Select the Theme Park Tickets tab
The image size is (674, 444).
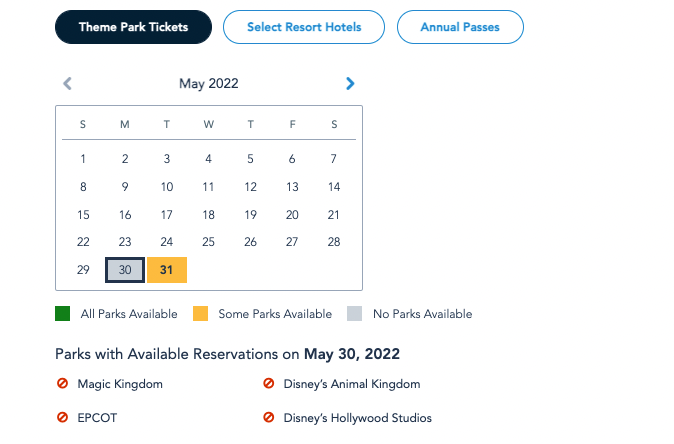133,27
